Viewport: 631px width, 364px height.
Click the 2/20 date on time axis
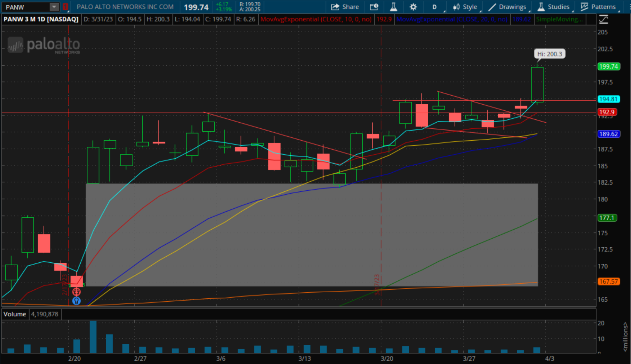(75, 358)
